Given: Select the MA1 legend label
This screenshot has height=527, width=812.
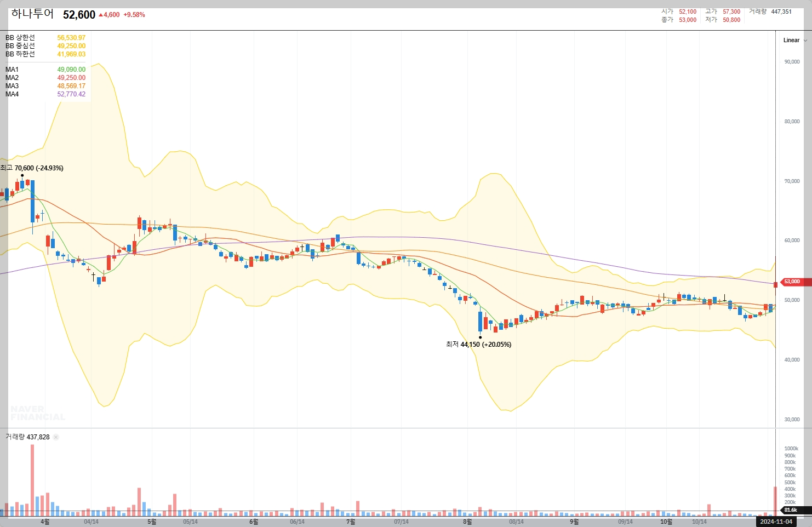Looking at the screenshot, I should 12,70.
